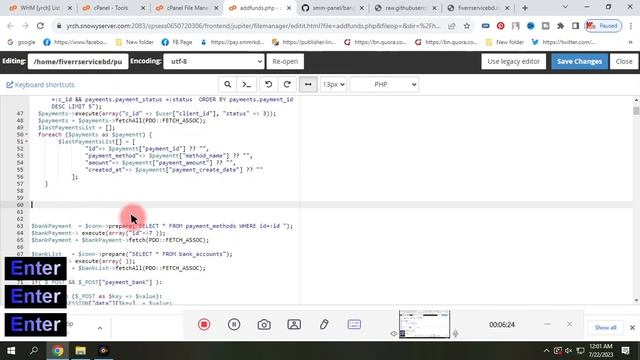Viewport: 640px width, 360px height.
Task: Open the editor search tool
Action: click(227, 84)
